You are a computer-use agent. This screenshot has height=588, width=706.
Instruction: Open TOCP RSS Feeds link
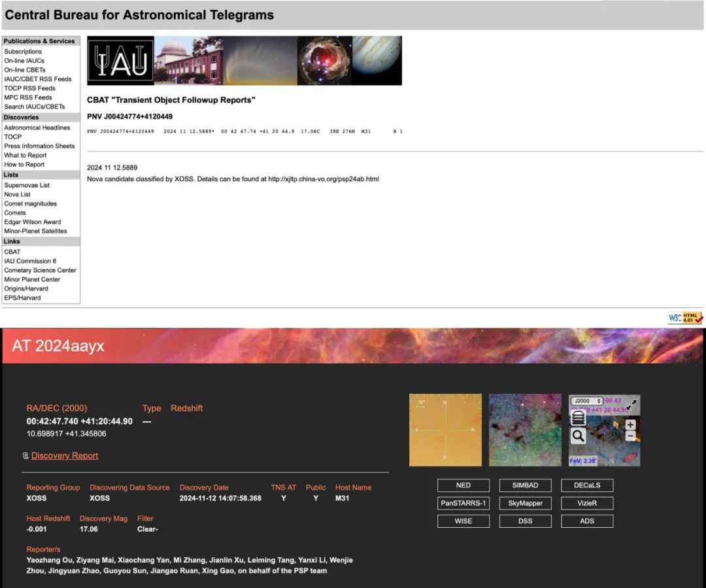29,88
